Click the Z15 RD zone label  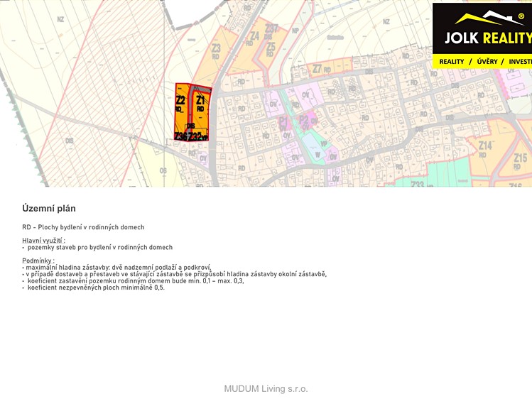[x=520, y=161]
